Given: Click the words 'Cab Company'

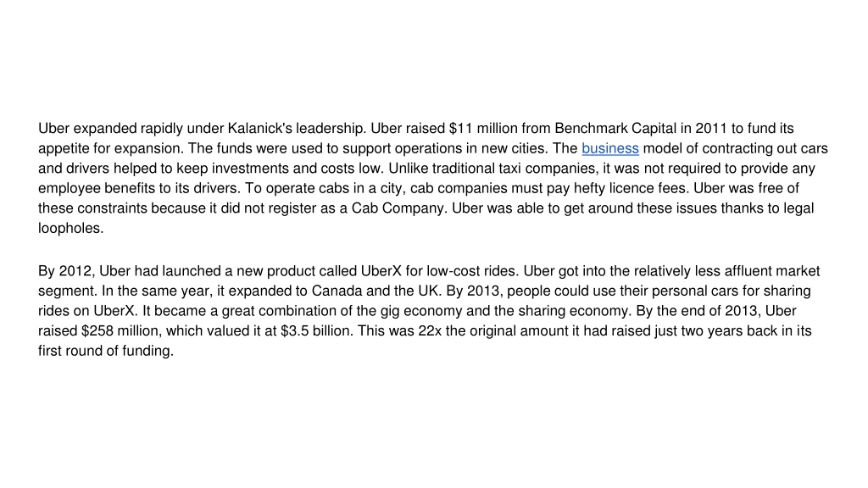Looking at the screenshot, I should coord(398,208).
